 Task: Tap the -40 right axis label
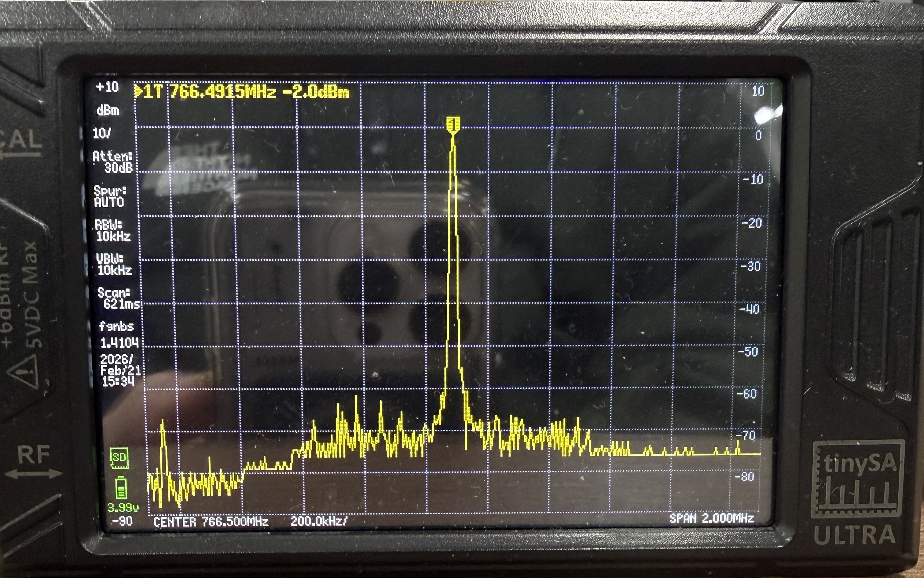pos(749,309)
